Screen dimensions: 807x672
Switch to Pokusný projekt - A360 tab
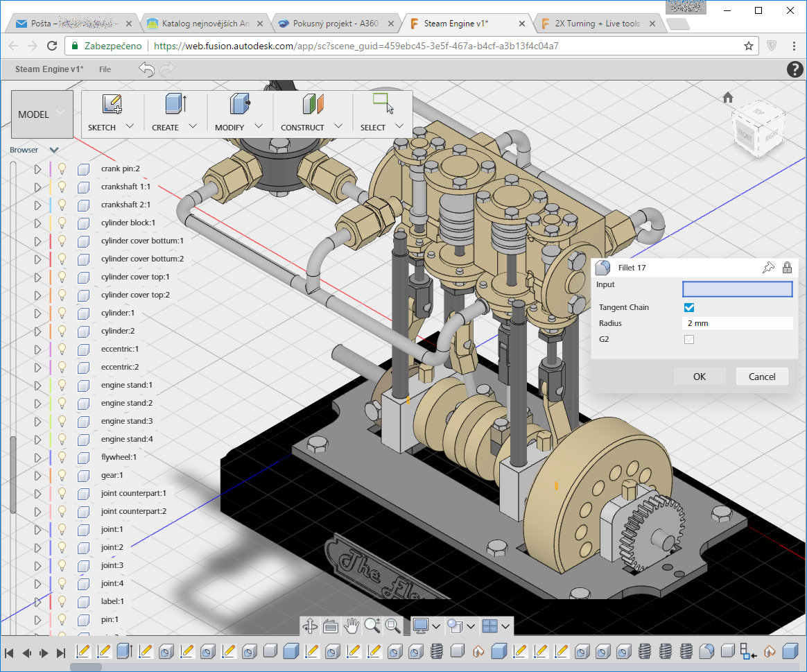(x=336, y=23)
